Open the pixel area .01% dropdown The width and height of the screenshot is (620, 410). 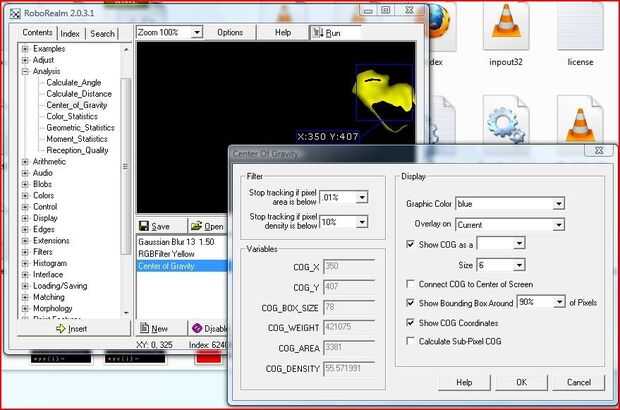(362, 197)
